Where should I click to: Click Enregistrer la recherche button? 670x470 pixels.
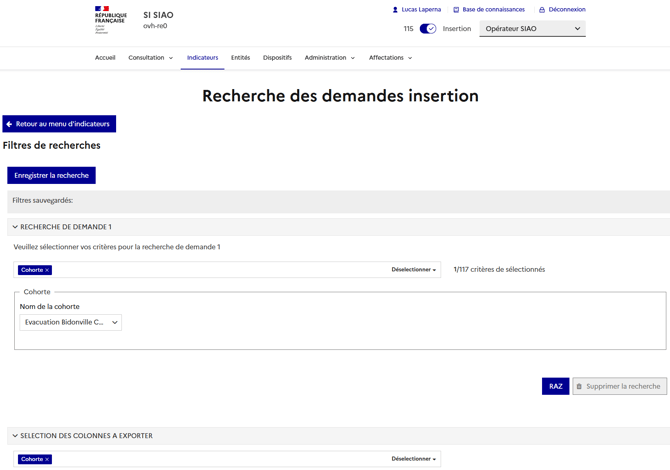point(51,175)
